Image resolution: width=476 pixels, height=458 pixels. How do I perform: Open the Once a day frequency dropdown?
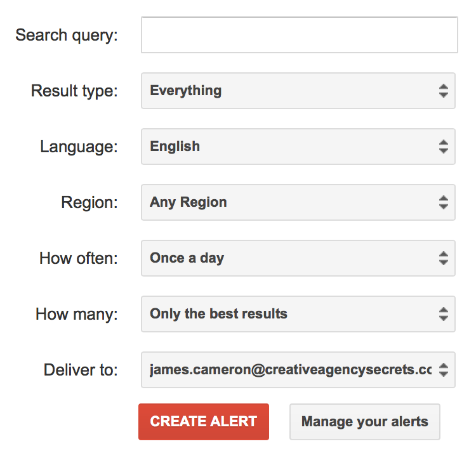[298, 258]
